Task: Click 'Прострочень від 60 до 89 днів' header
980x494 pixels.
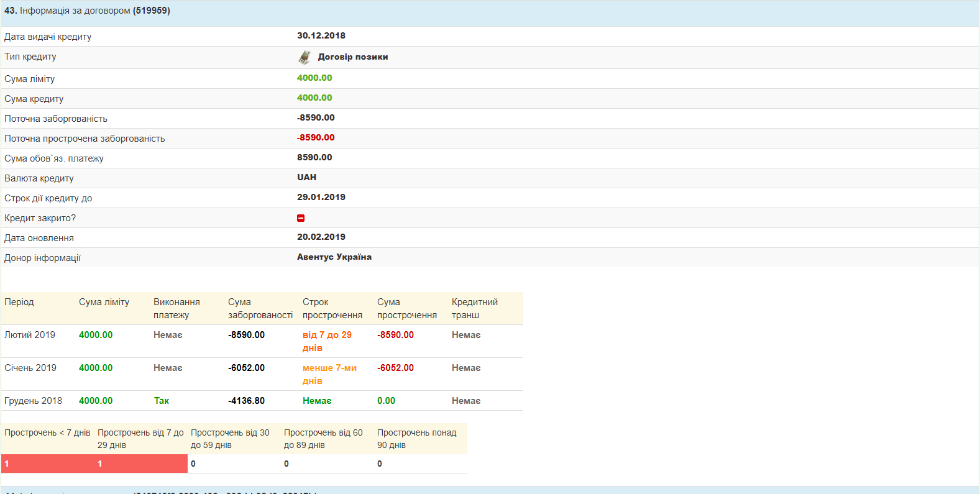Action: pyautogui.click(x=324, y=439)
